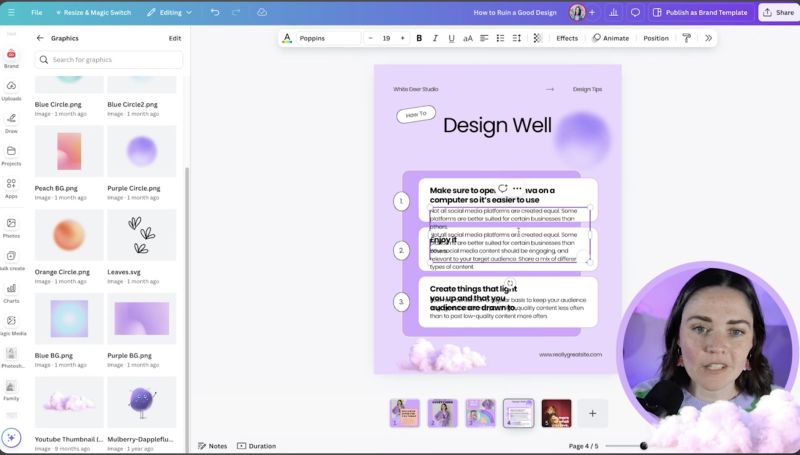The width and height of the screenshot is (800, 455).
Task: Click the Share button
Action: 779,12
